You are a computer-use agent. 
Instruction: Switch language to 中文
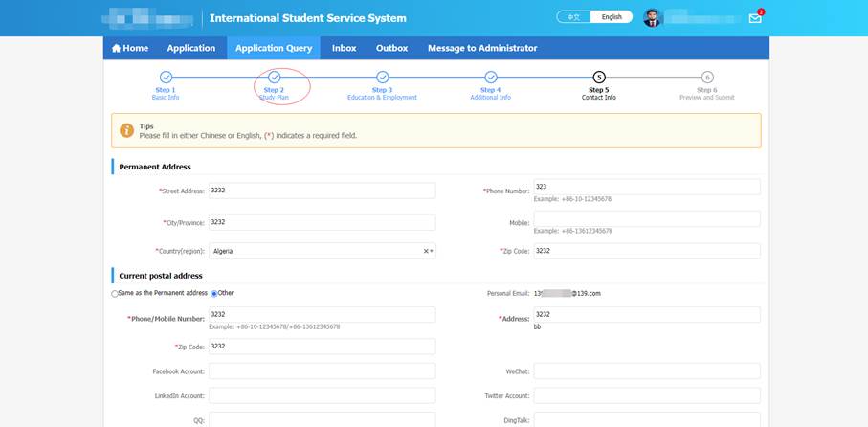[x=573, y=17]
